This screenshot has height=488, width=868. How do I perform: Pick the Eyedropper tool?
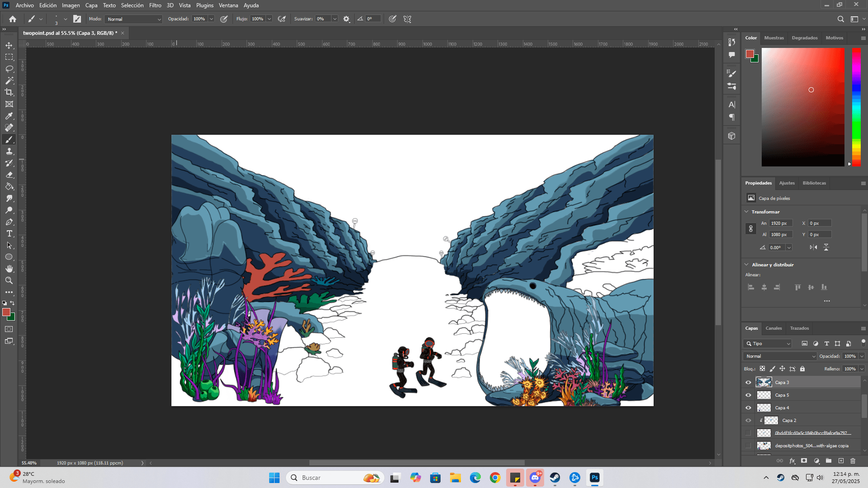tap(9, 116)
